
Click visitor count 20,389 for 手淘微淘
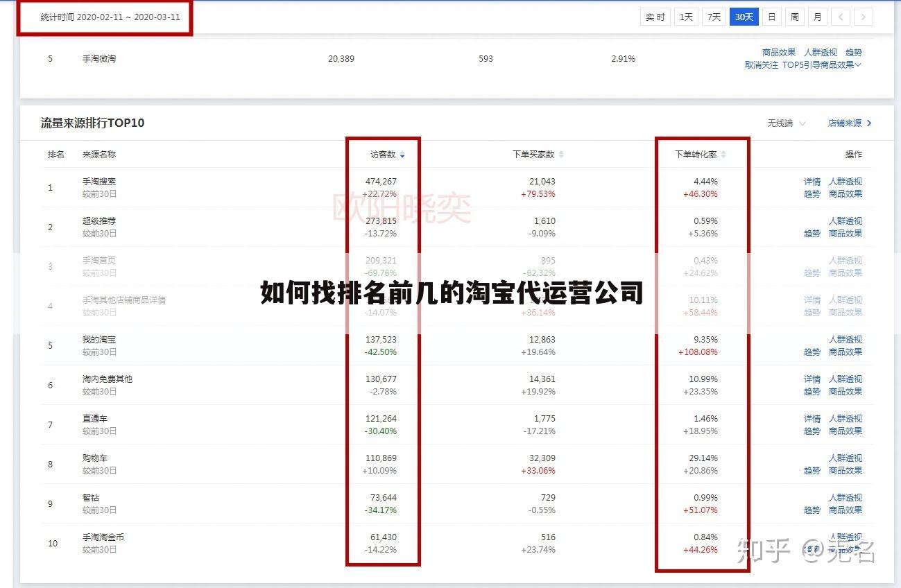click(341, 59)
